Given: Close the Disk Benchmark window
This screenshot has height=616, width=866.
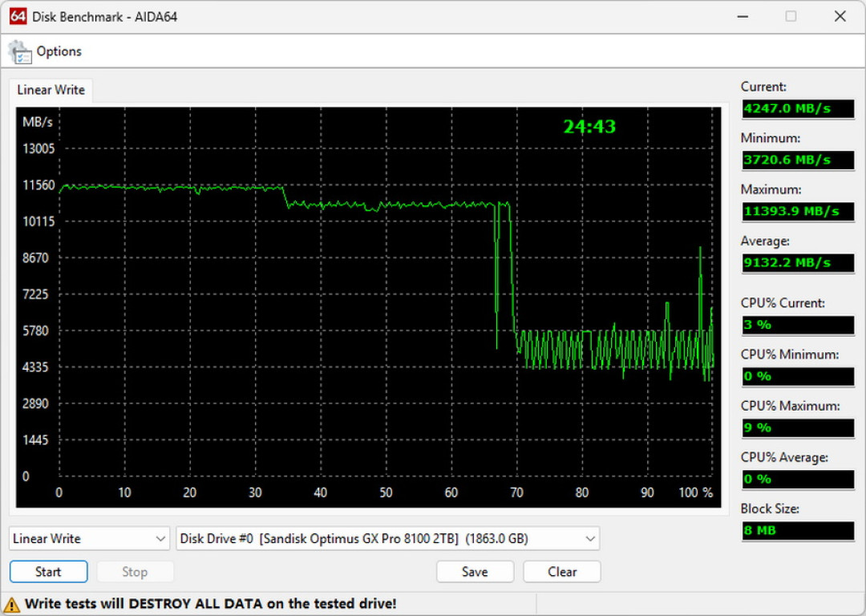Looking at the screenshot, I should (x=840, y=17).
